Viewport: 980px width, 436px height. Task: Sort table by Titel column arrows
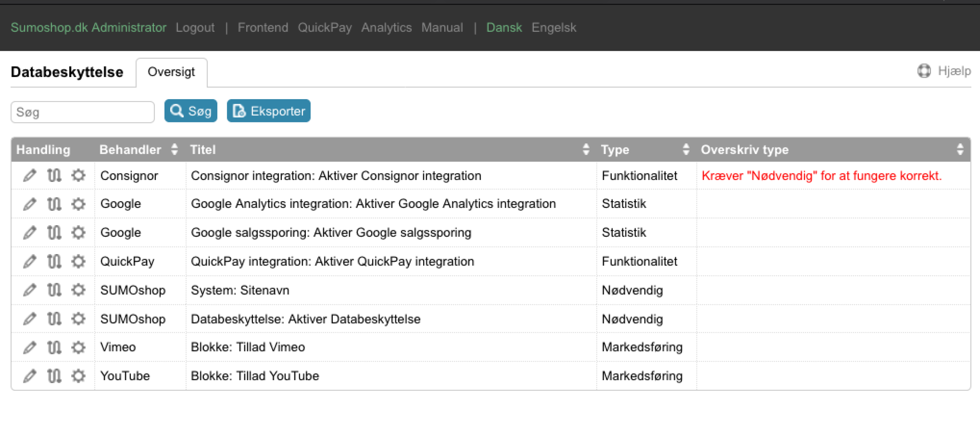point(586,149)
